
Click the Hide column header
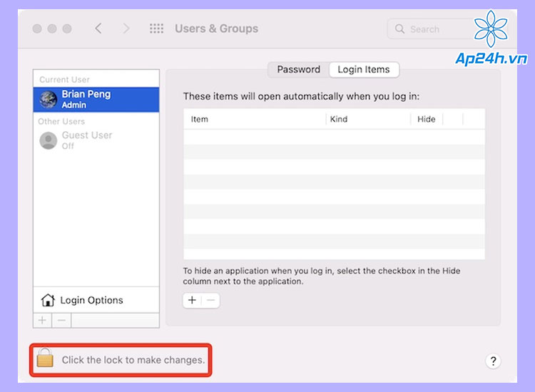point(427,119)
